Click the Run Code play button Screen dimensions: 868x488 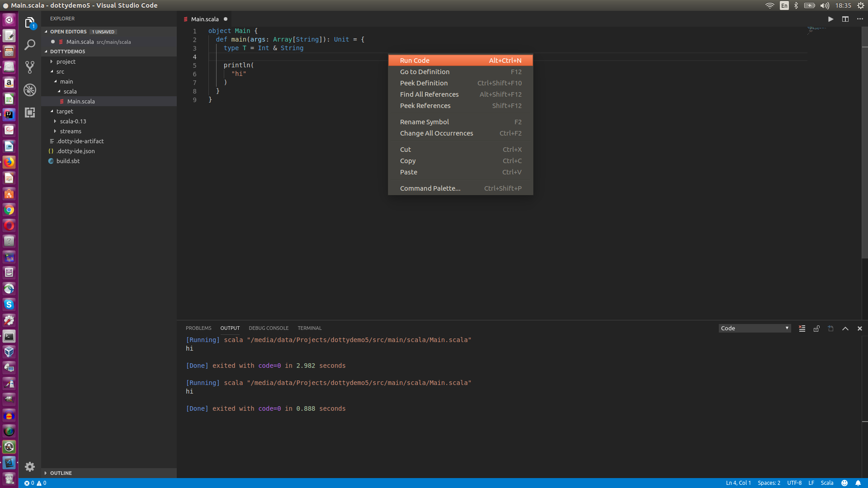click(830, 19)
